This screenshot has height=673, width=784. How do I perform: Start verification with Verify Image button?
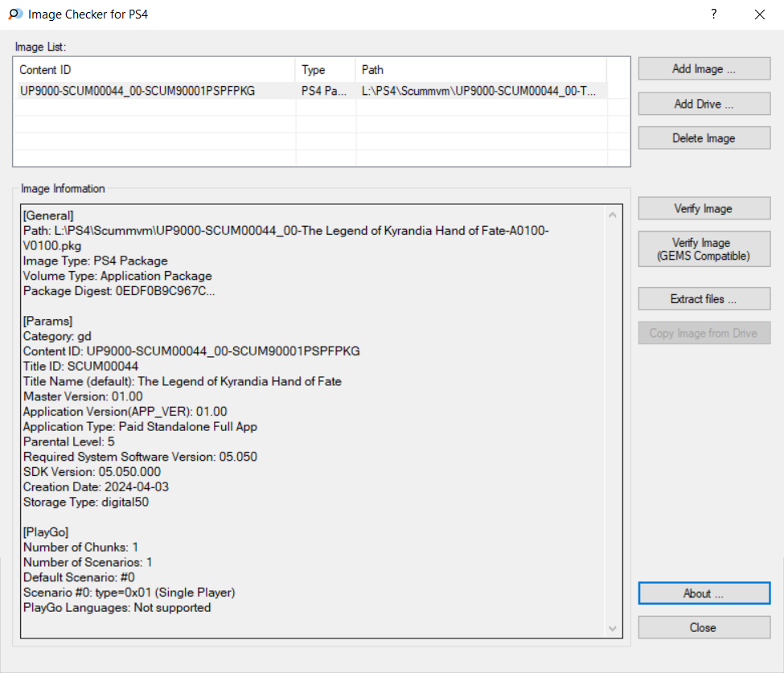coord(704,208)
